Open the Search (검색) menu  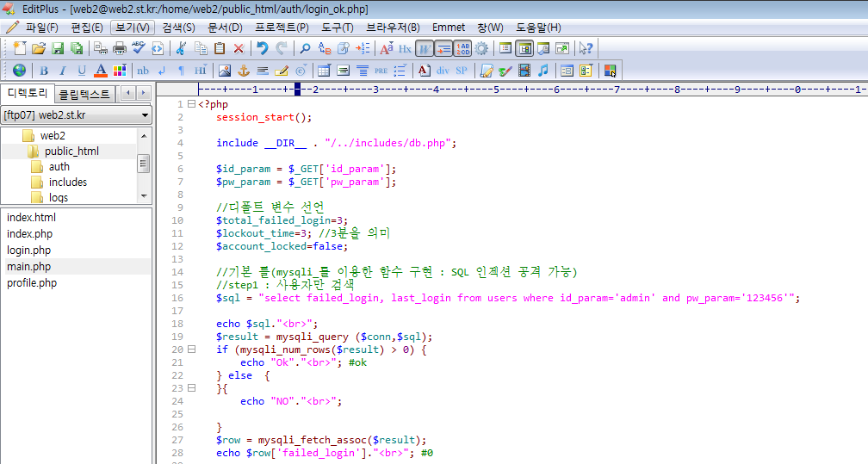178,28
